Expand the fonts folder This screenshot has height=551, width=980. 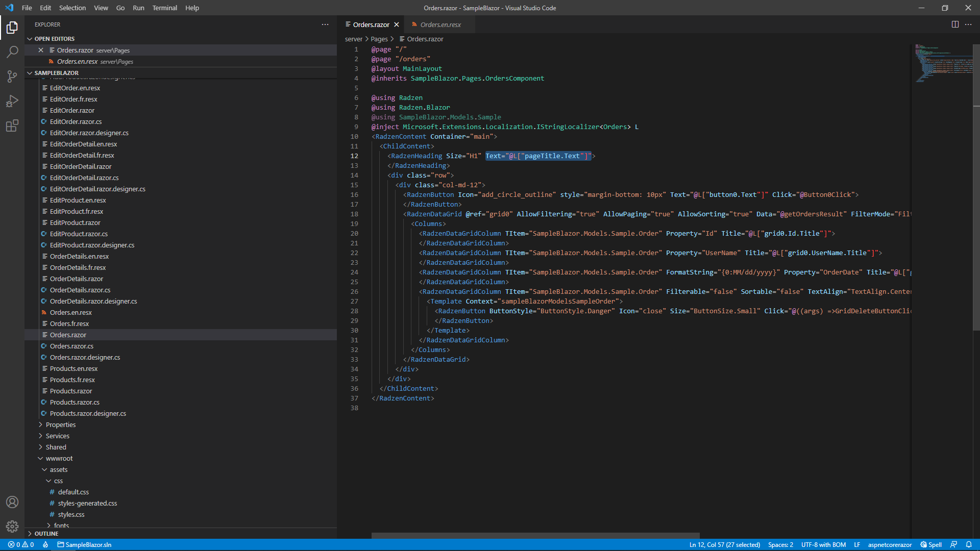coord(61,525)
